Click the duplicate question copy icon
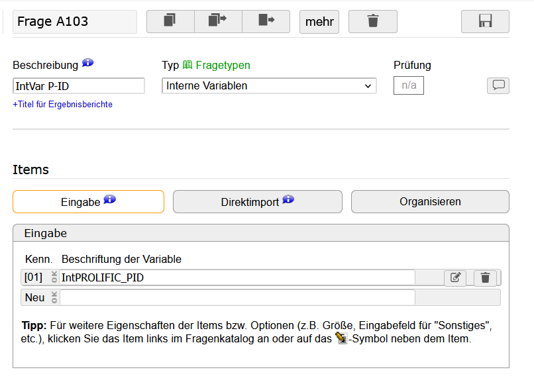This screenshot has width=534, height=392. click(170, 21)
